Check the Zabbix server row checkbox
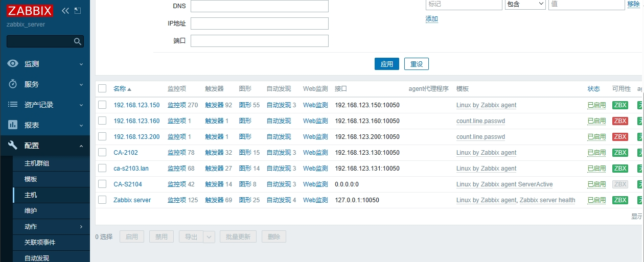This screenshot has width=644, height=262. click(102, 200)
